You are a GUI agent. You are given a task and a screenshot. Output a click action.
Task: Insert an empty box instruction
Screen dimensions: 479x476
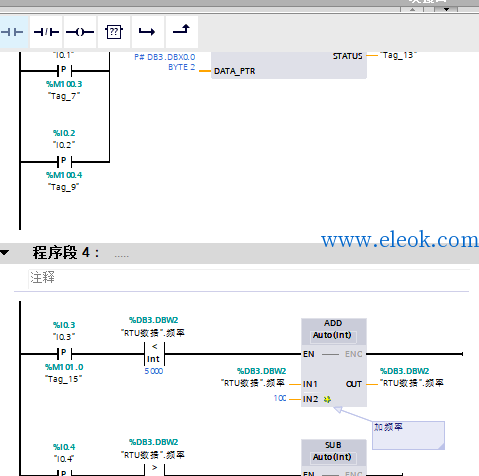[x=114, y=32]
